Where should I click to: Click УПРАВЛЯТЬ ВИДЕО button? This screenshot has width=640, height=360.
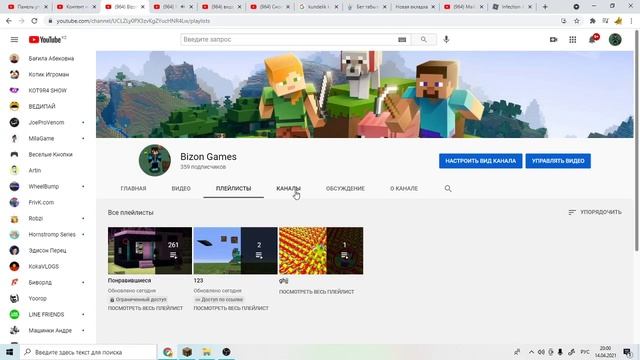[x=558, y=161]
